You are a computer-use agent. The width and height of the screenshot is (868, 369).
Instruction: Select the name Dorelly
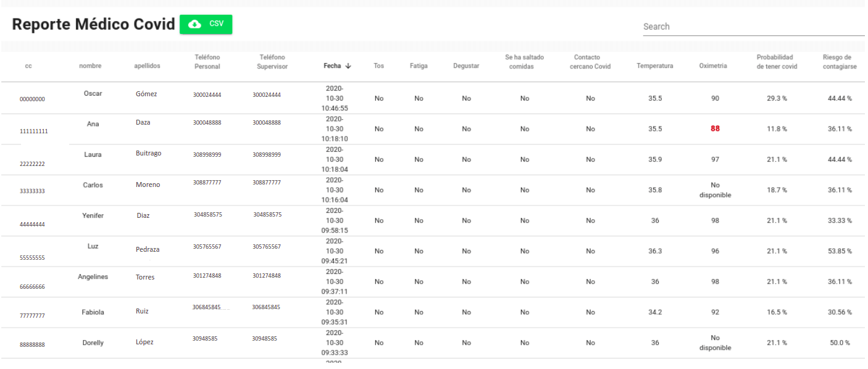click(93, 342)
